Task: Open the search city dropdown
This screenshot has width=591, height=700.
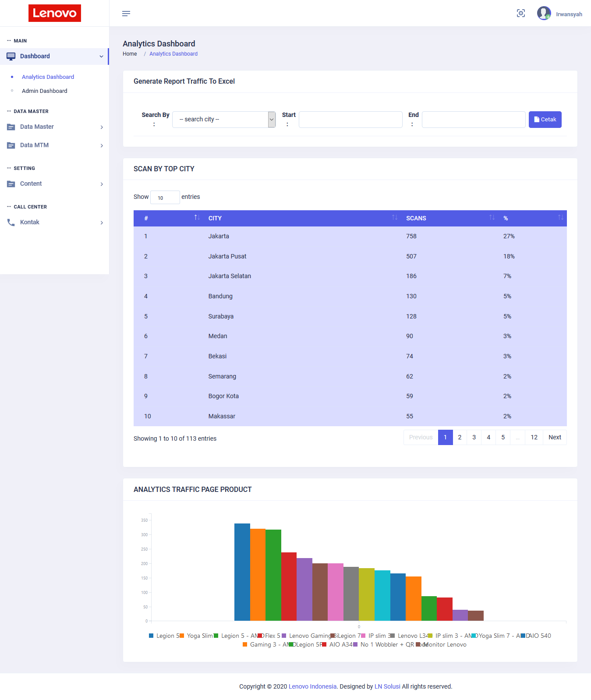Action: coord(224,120)
